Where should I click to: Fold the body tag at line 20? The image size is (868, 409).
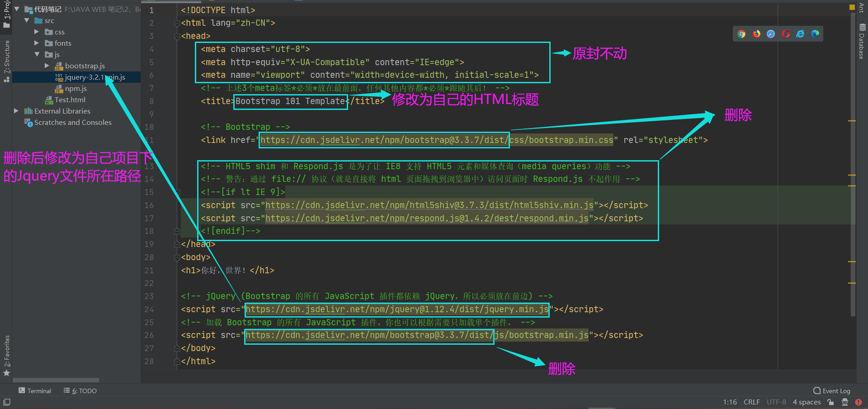[x=177, y=257]
